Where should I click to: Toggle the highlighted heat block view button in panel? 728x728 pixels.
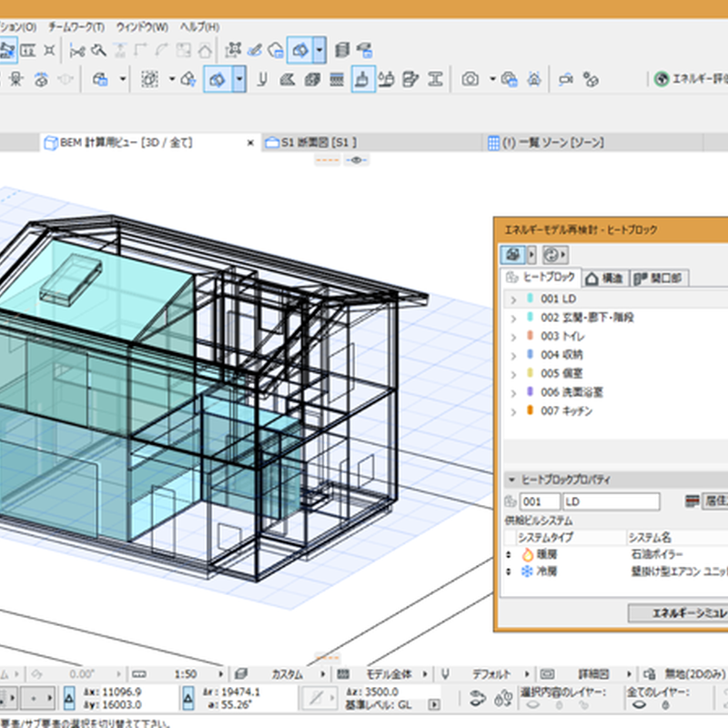[x=512, y=255]
